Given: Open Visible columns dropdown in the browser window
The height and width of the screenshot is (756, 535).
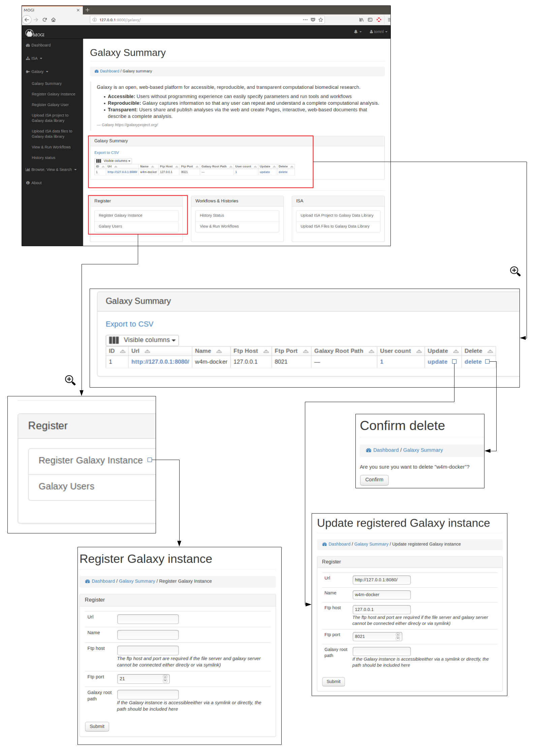Looking at the screenshot, I should point(113,161).
